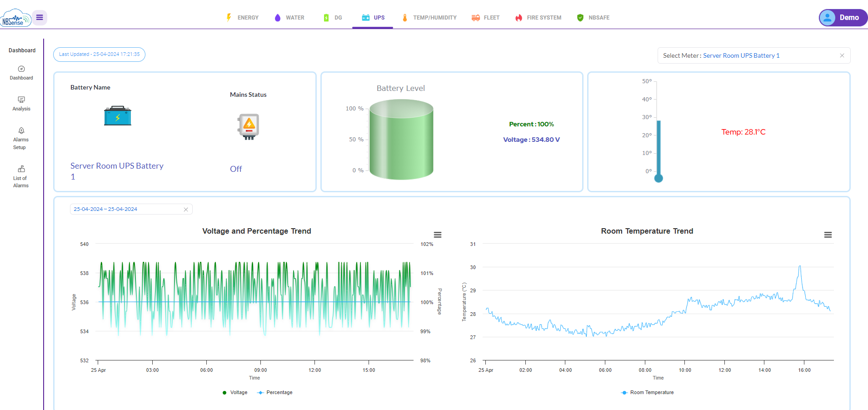Image resolution: width=868 pixels, height=410 pixels.
Task: Click the Battery Level heading
Action: 401,88
